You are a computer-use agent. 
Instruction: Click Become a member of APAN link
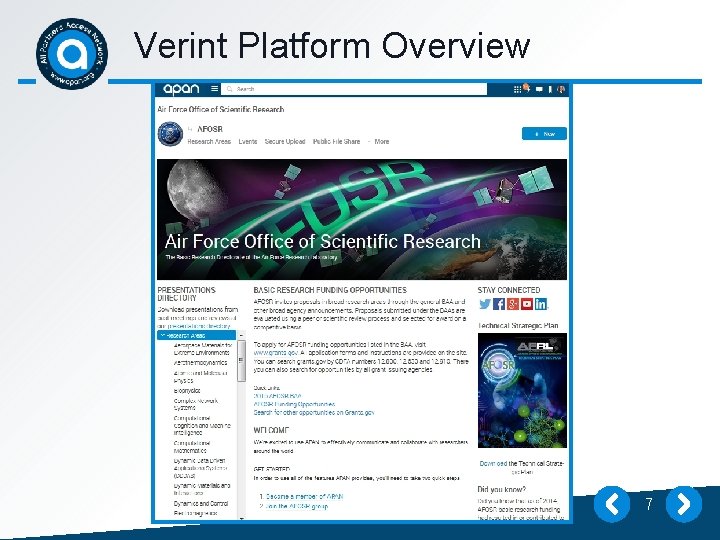coord(304,496)
